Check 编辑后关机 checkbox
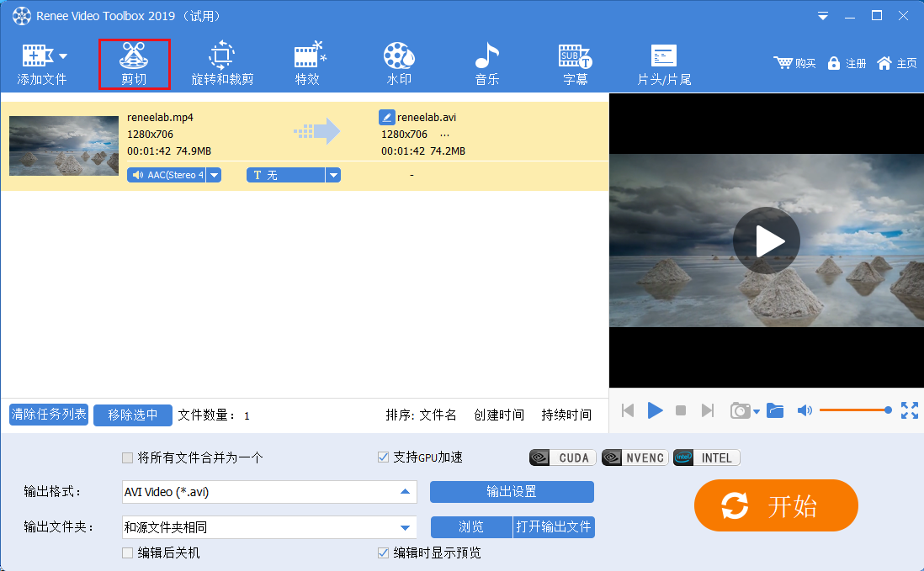The width and height of the screenshot is (924, 571). point(127,552)
